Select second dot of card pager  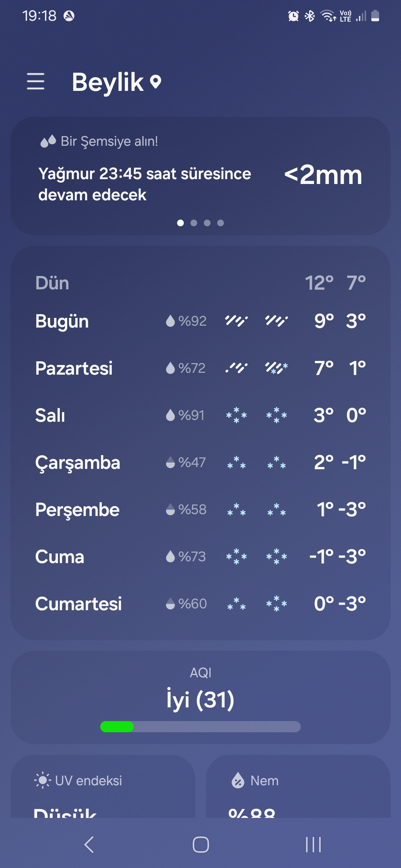tap(194, 223)
